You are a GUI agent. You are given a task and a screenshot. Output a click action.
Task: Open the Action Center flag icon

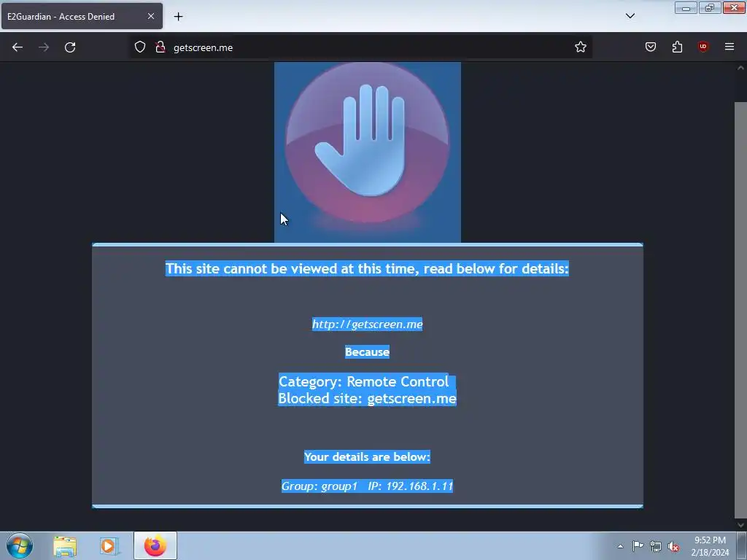point(638,546)
